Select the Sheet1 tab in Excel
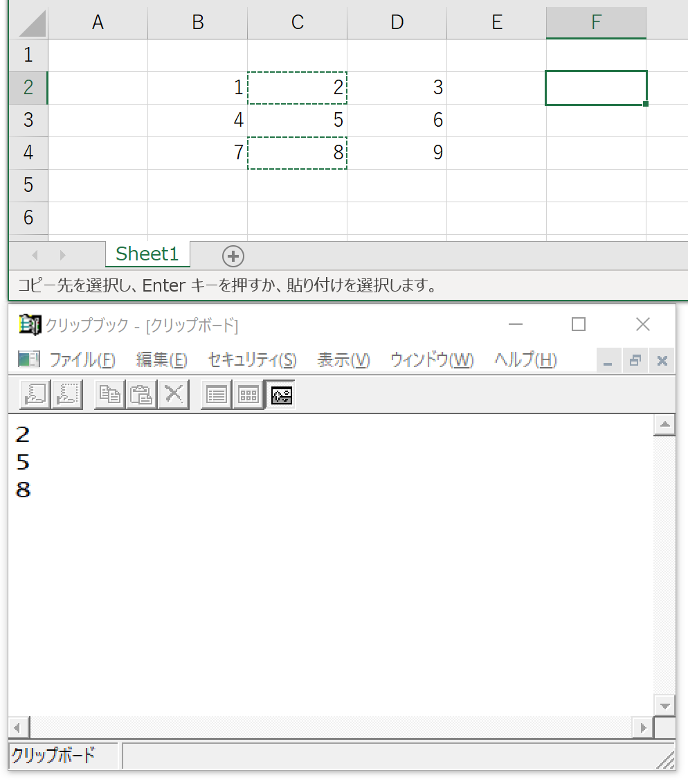 coord(147,254)
